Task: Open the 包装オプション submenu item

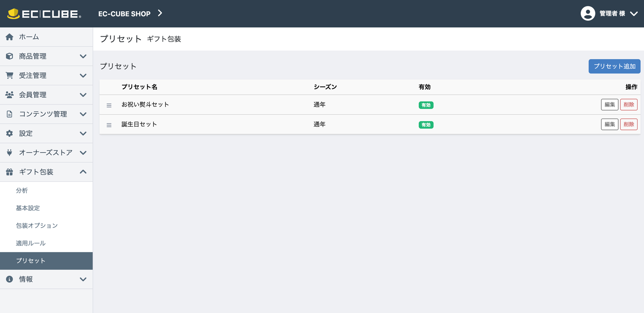Action: pyautogui.click(x=37, y=226)
